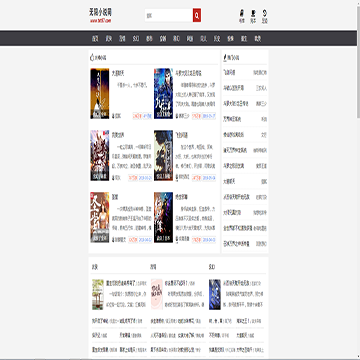Click the red magnifier search button

(197, 15)
